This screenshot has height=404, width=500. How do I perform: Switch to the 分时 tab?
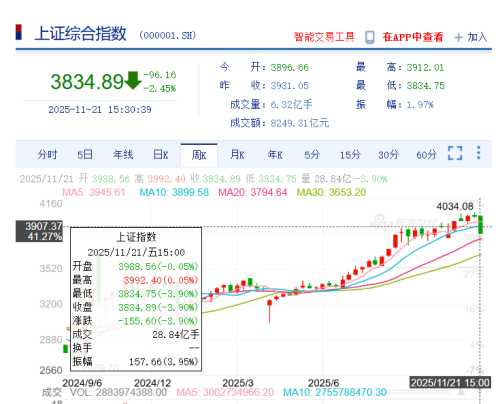point(47,155)
